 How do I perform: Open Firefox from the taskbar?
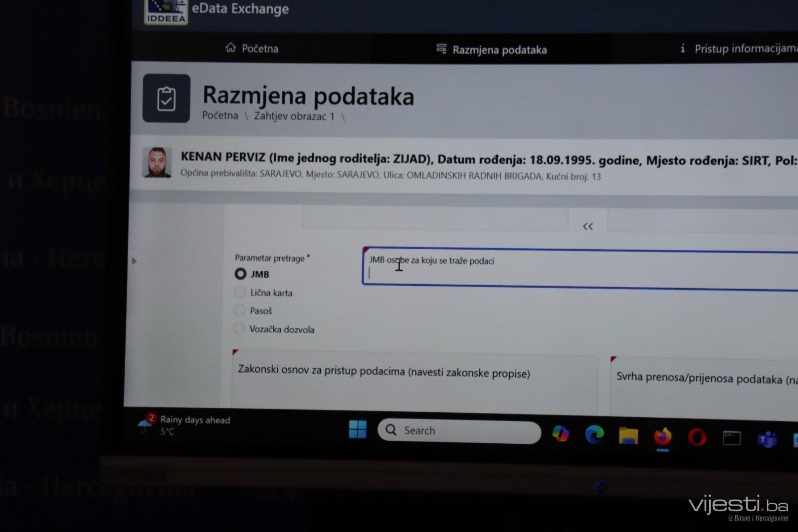coord(662,437)
